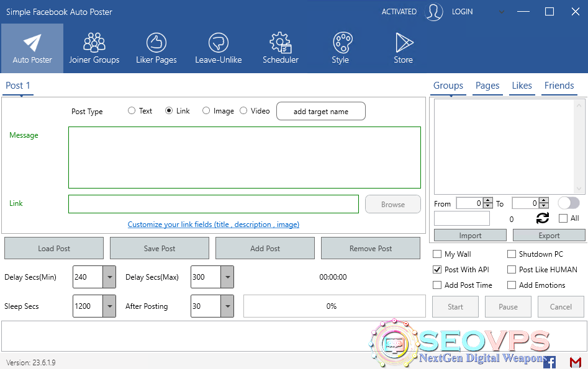Open the Gmail icon at bottom
Screen dimensions: 588x369
tap(575, 362)
